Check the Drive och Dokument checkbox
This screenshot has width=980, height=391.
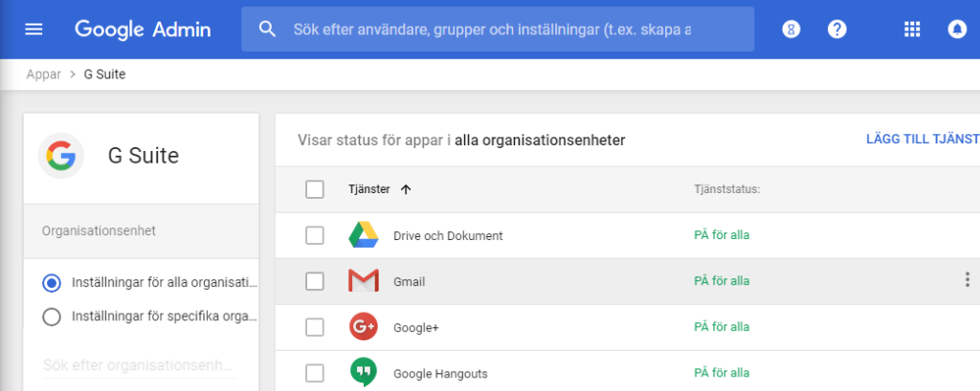coord(315,235)
